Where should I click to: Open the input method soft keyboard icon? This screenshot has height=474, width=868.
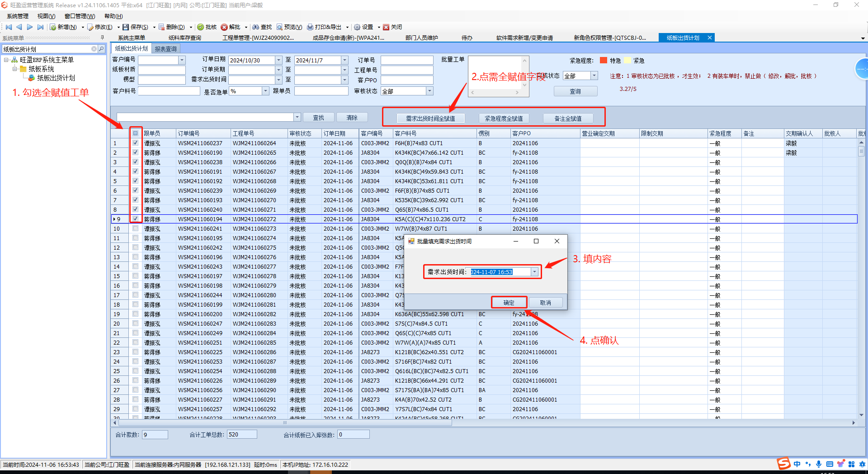click(x=830, y=464)
